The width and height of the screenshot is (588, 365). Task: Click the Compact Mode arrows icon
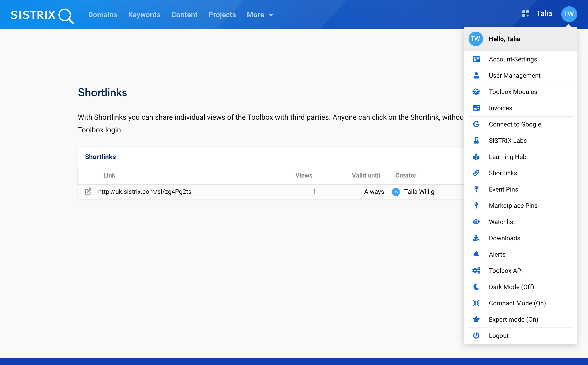coord(476,303)
